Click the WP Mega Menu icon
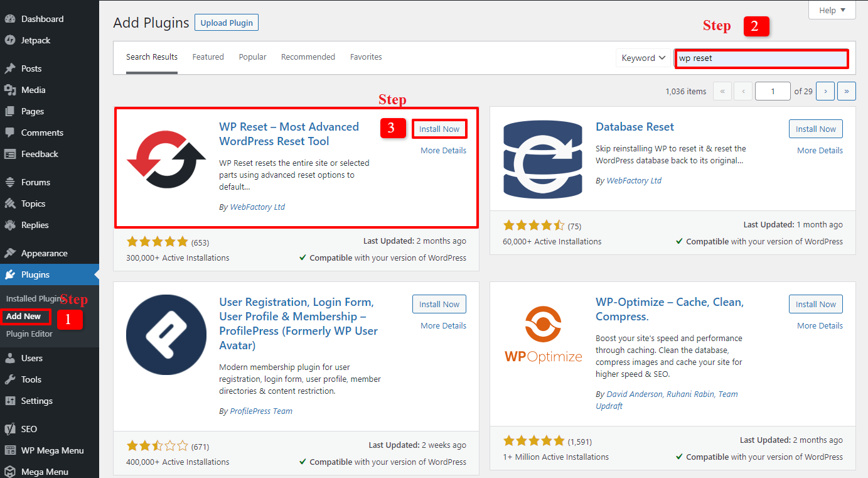 tap(10, 450)
